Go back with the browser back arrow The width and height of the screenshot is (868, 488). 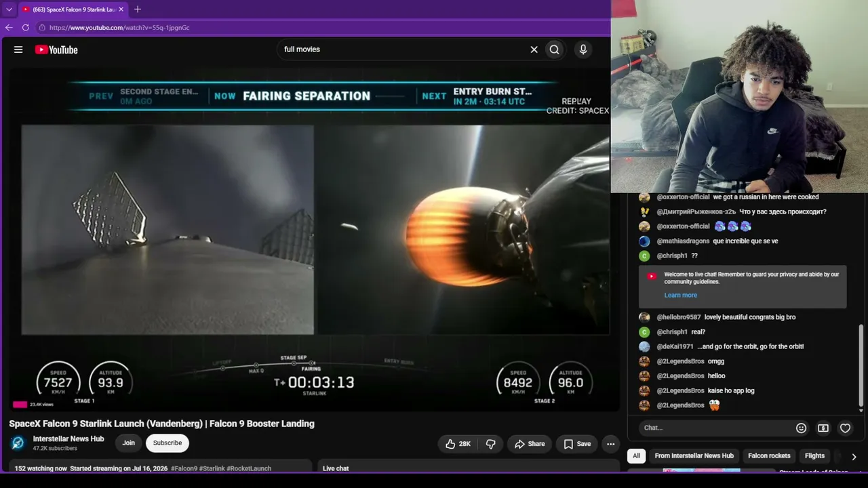(9, 28)
